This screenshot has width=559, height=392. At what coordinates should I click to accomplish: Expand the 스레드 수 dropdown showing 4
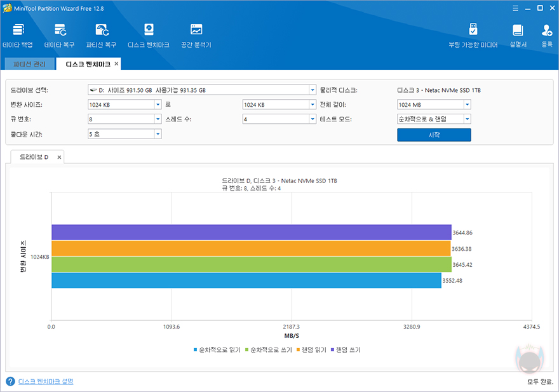click(x=313, y=119)
